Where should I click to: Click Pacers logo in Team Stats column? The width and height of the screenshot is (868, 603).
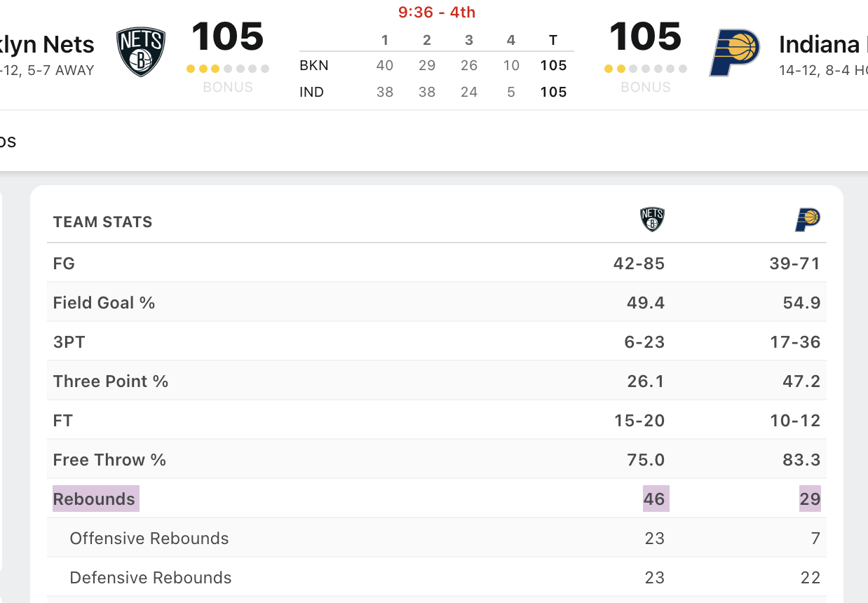(x=808, y=220)
